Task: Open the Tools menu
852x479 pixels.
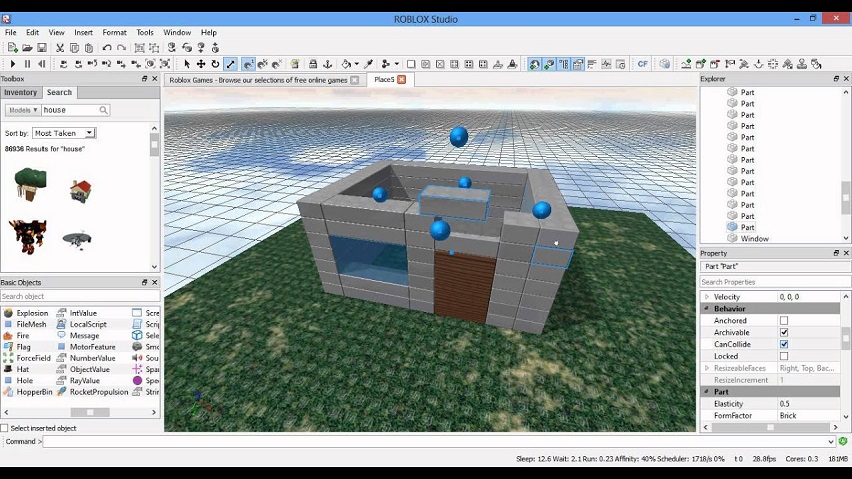Action: click(145, 33)
